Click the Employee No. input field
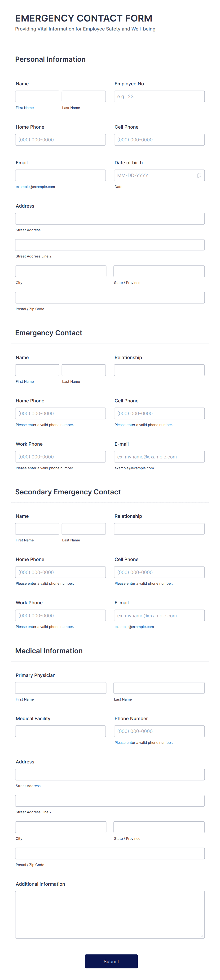This screenshot has width=220, height=980. click(159, 96)
